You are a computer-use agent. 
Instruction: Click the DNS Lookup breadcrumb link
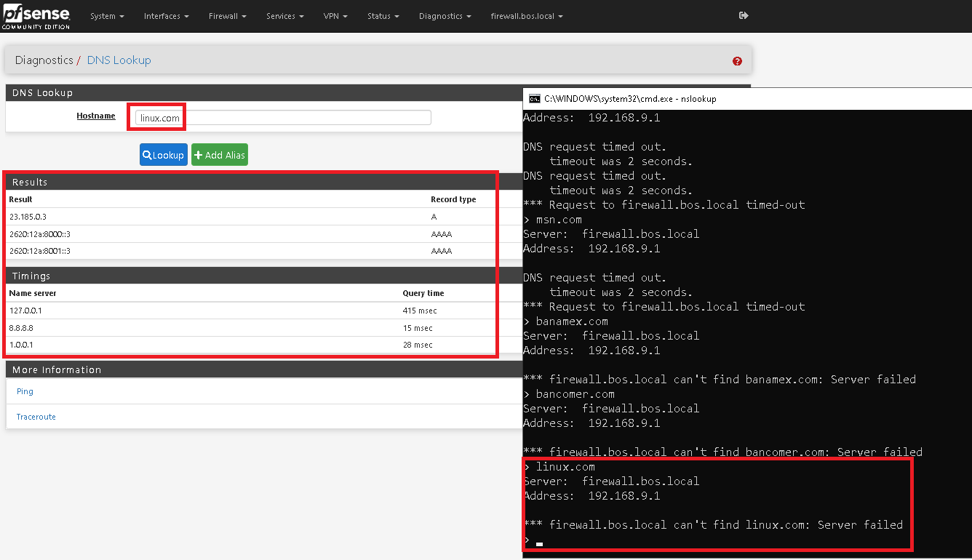[119, 60]
